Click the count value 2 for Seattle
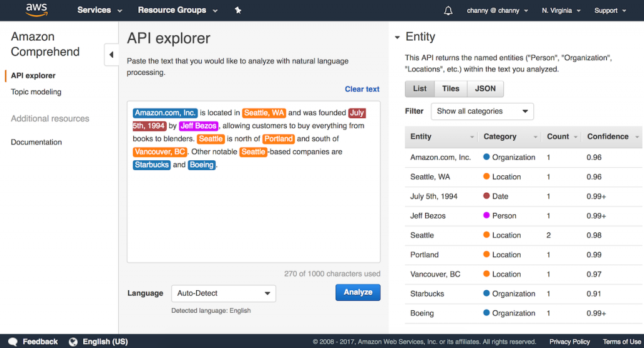Viewport: 644px width, 348px height. click(548, 235)
